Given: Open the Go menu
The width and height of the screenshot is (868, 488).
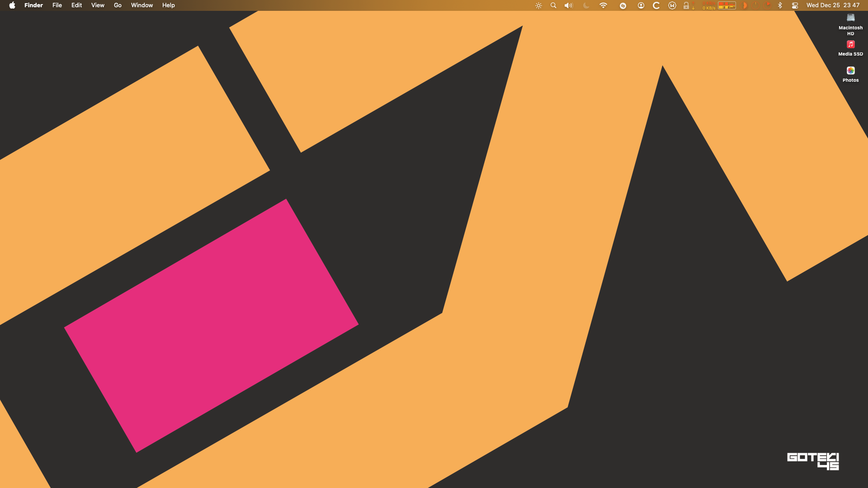Looking at the screenshot, I should pyautogui.click(x=118, y=5).
